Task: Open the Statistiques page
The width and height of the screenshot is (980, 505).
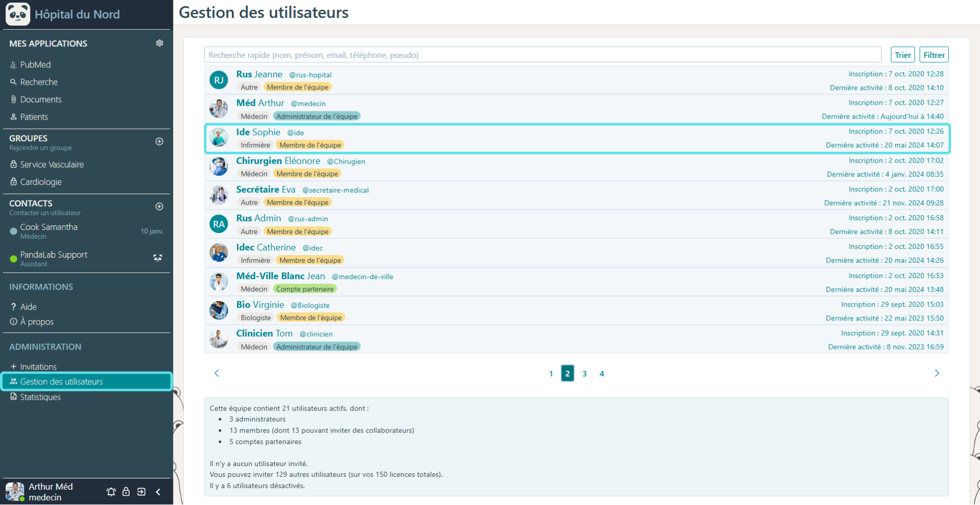Action: (x=40, y=397)
